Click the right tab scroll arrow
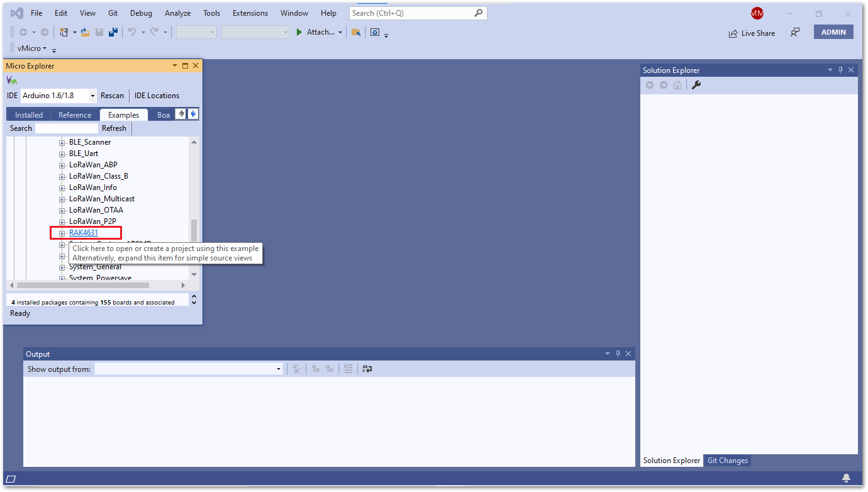This screenshot has height=492, width=868. (x=193, y=114)
